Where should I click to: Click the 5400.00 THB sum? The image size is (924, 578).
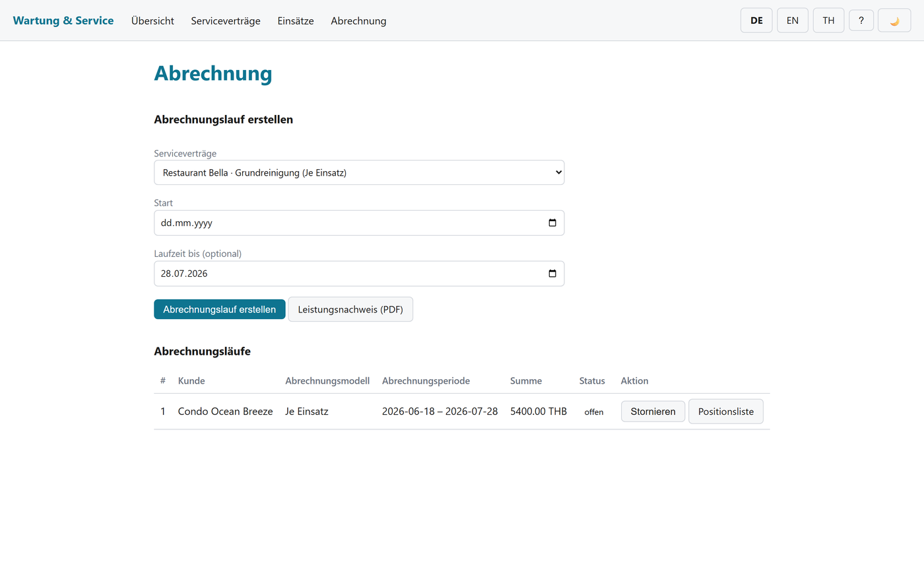pyautogui.click(x=539, y=411)
